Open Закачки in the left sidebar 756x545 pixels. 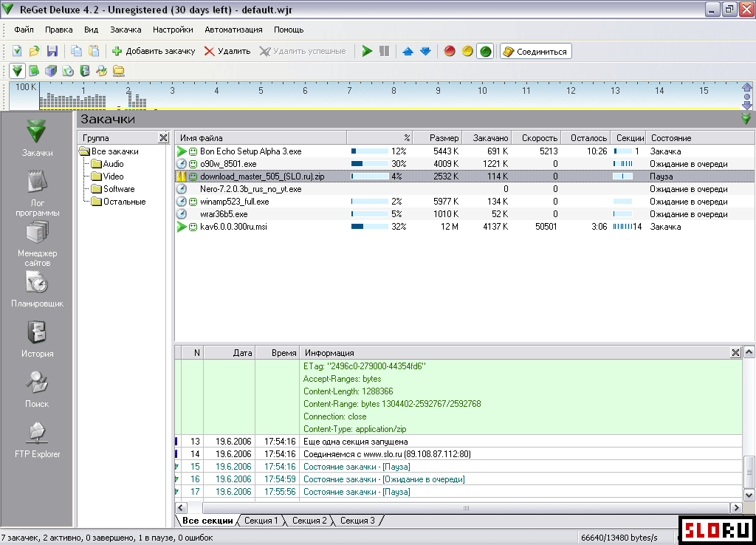click(x=37, y=138)
